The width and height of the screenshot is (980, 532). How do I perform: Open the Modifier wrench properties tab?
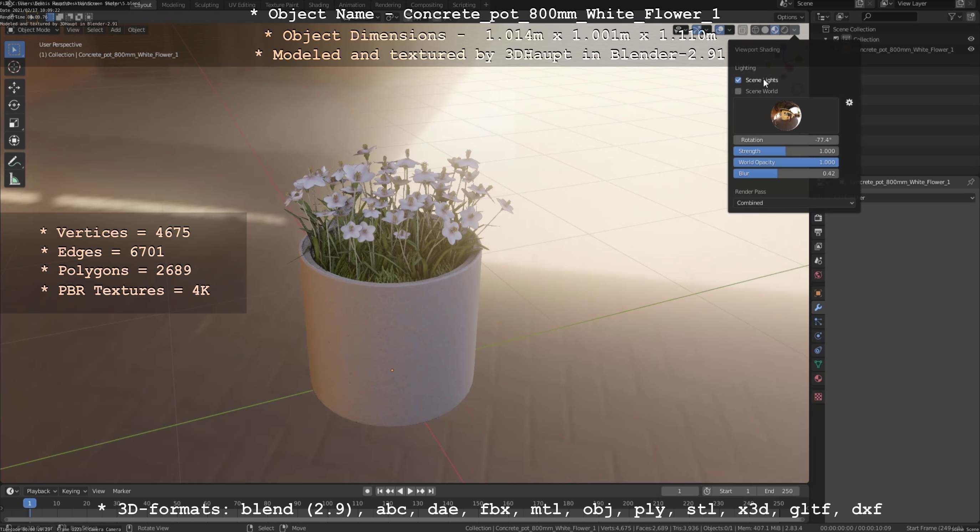[x=818, y=307]
